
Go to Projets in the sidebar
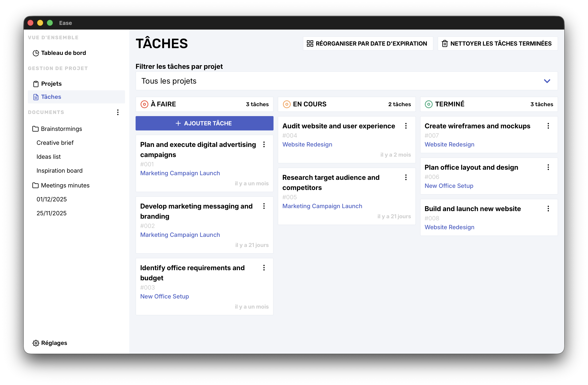click(x=51, y=84)
